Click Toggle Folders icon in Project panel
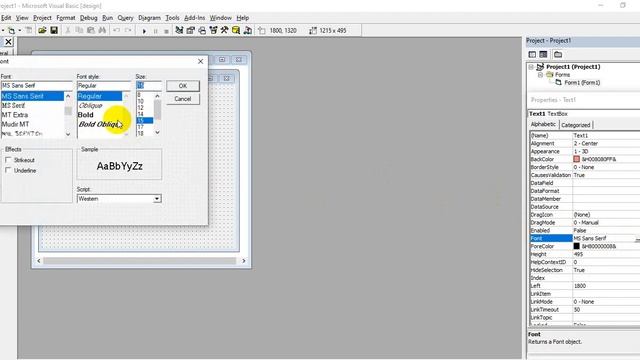The image size is (640, 360). pos(558,54)
